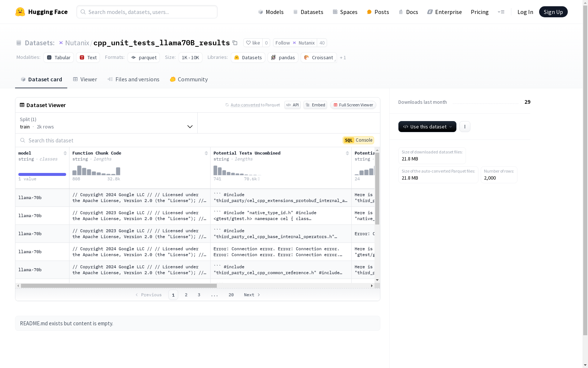The width and height of the screenshot is (588, 368).
Task: Click the Embed button
Action: [x=315, y=105]
